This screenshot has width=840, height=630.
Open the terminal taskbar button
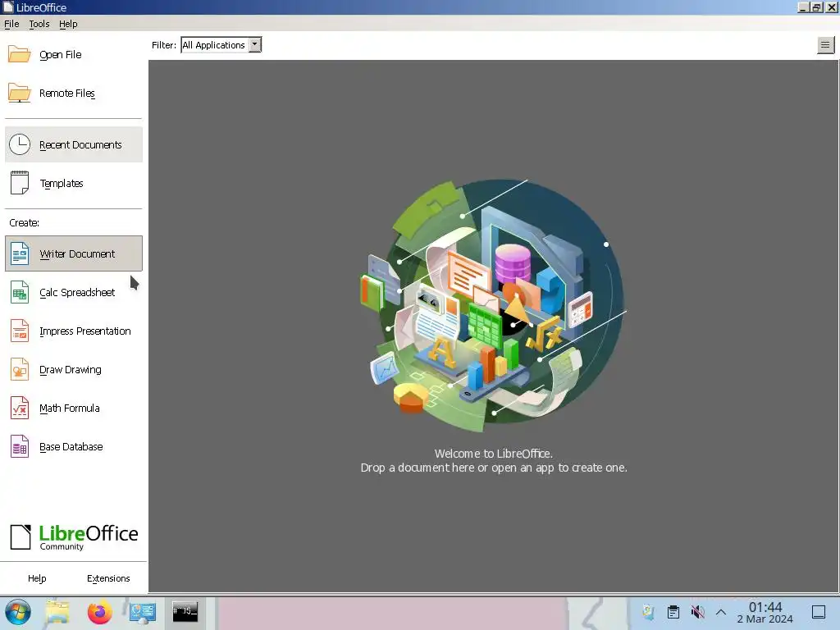[185, 612]
